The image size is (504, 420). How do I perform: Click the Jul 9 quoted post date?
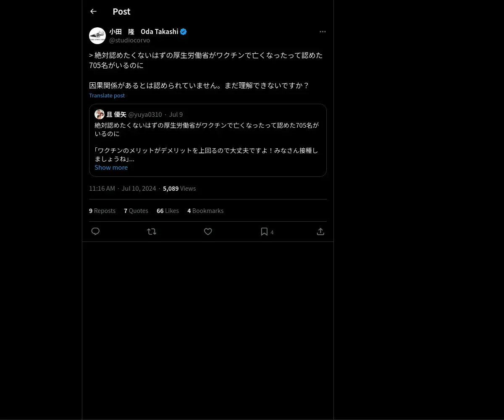point(176,115)
